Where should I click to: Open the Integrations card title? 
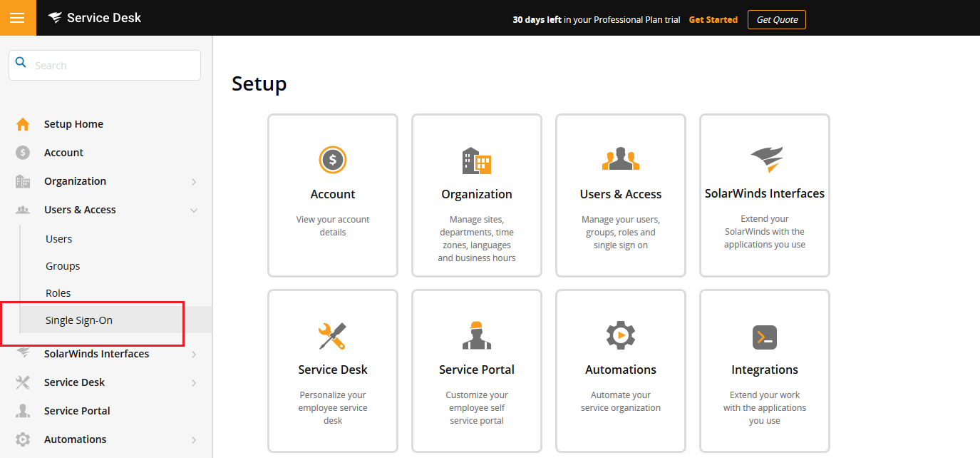pyautogui.click(x=765, y=370)
